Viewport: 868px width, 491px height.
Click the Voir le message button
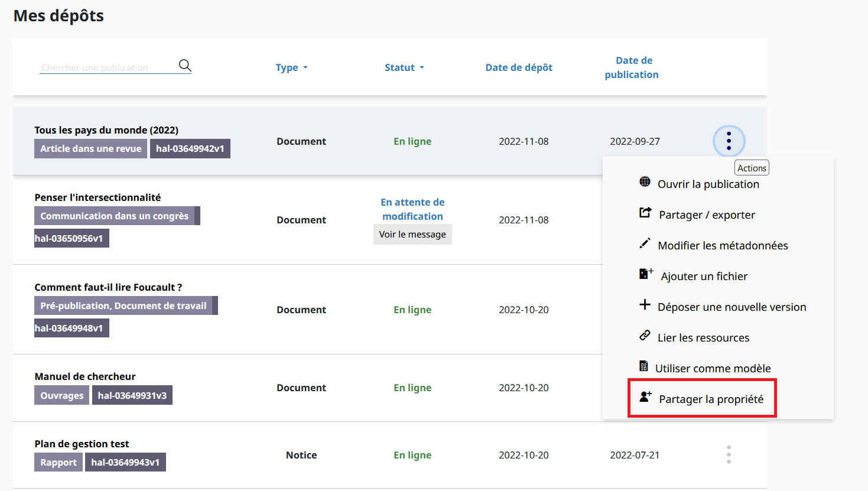click(x=412, y=234)
